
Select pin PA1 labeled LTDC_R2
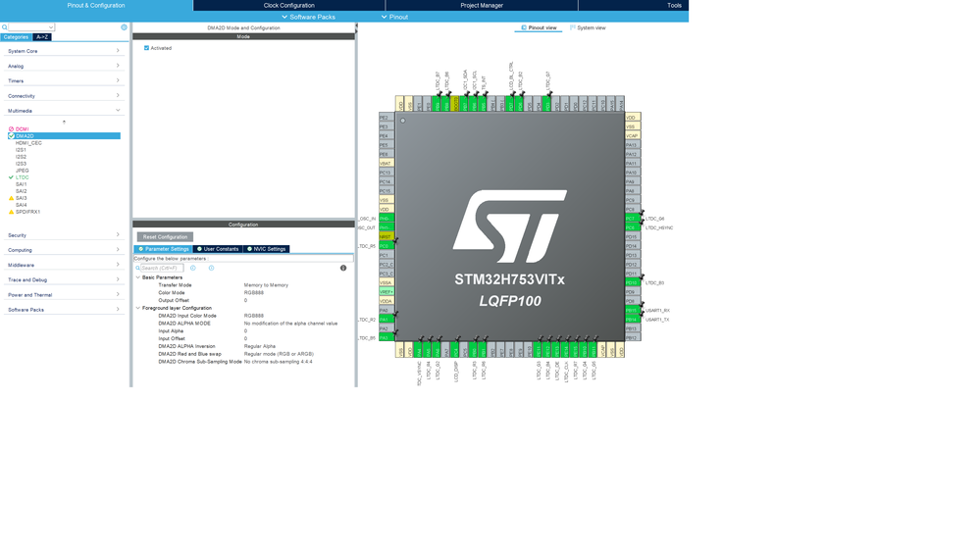(387, 320)
